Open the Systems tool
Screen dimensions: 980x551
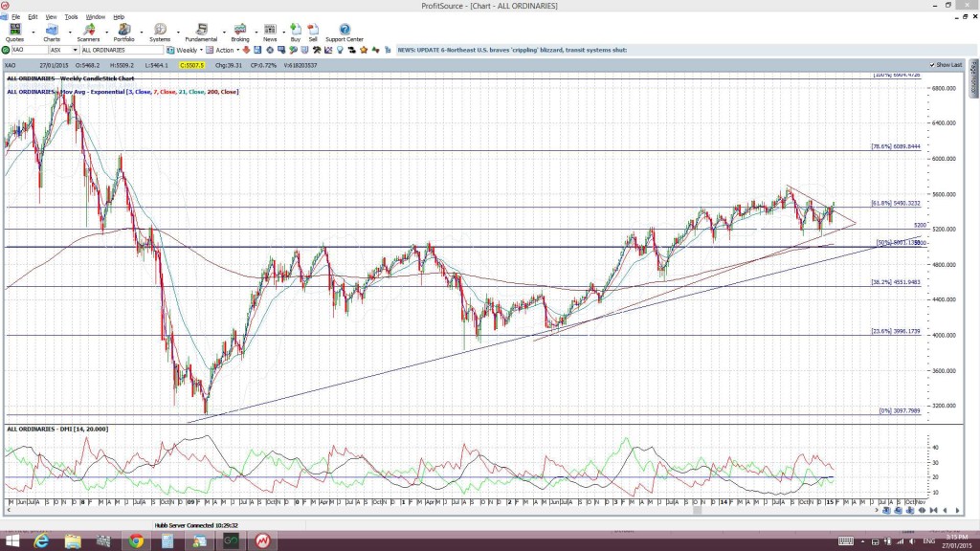(160, 33)
